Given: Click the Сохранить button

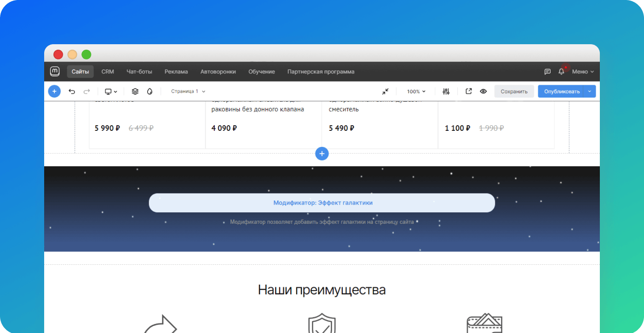Looking at the screenshot, I should click(x=514, y=91).
